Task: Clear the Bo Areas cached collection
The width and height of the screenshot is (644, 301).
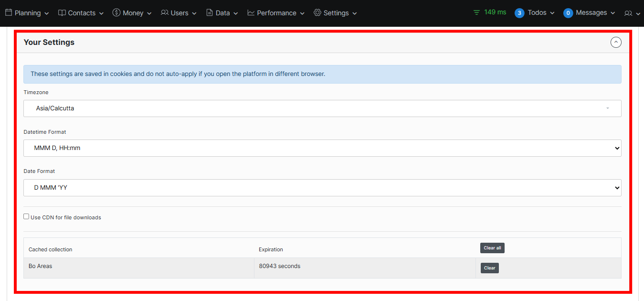Action: coord(489,268)
